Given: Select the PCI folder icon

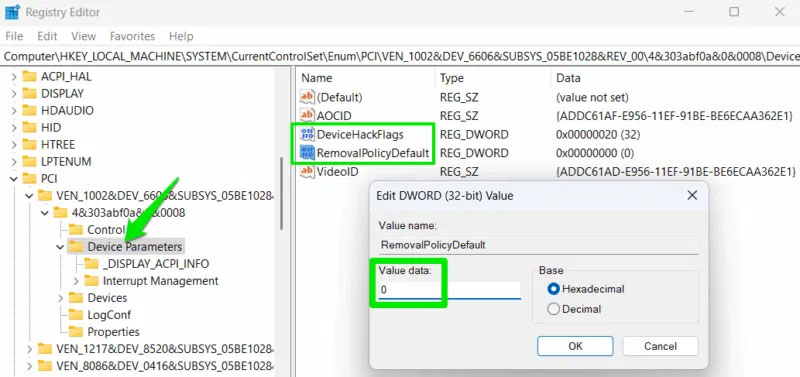Looking at the screenshot, I should (30, 179).
